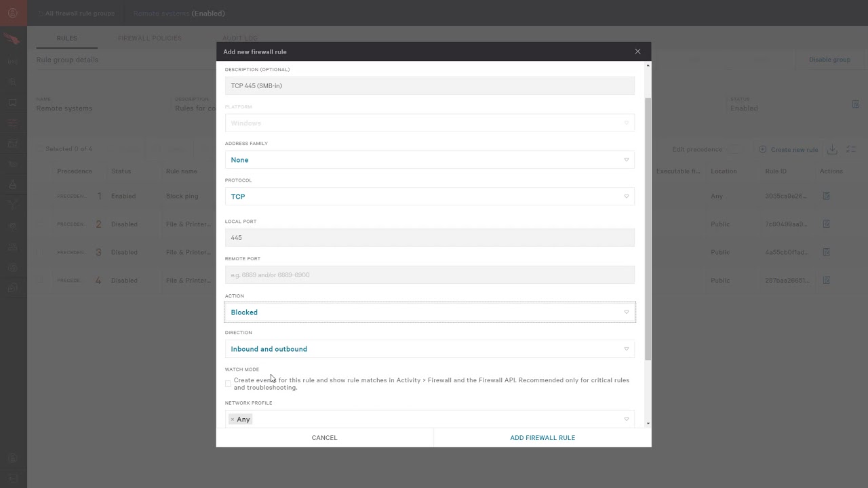Open edit action for precedence 4 rule
Image resolution: width=868 pixels, height=488 pixels.
pyautogui.click(x=826, y=280)
